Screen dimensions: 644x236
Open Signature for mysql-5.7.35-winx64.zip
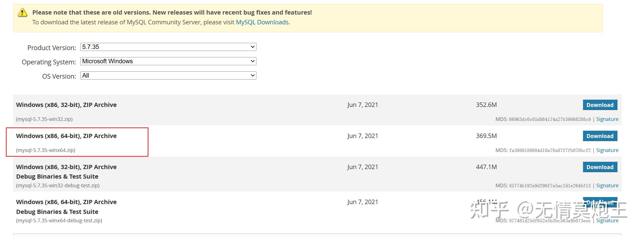(x=607, y=150)
